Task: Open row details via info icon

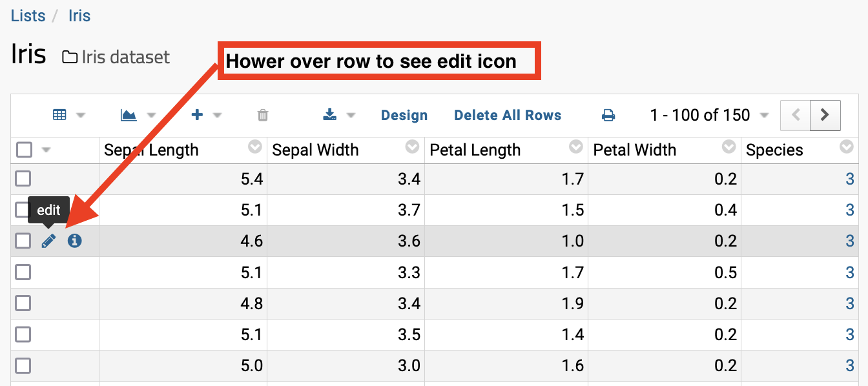Action: [x=75, y=241]
